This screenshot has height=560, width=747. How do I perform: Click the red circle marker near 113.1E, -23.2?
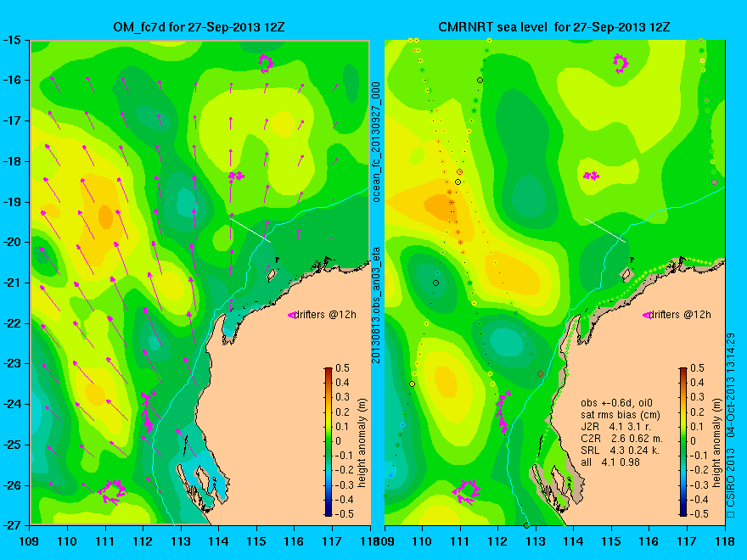pos(540,373)
